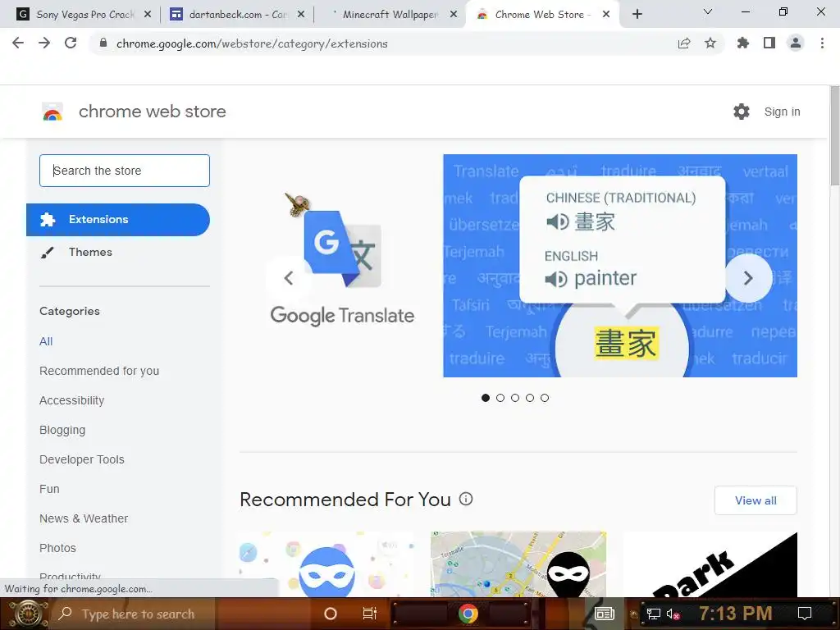Screen dimensions: 840x630
Task: Open the blue masked-face extension card
Action: [x=326, y=564]
